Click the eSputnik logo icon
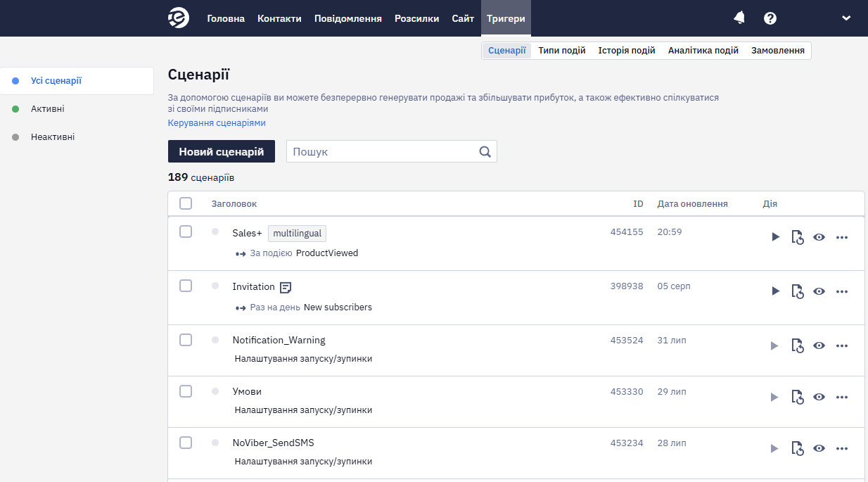Viewport: 868px width, 482px height. (179, 18)
